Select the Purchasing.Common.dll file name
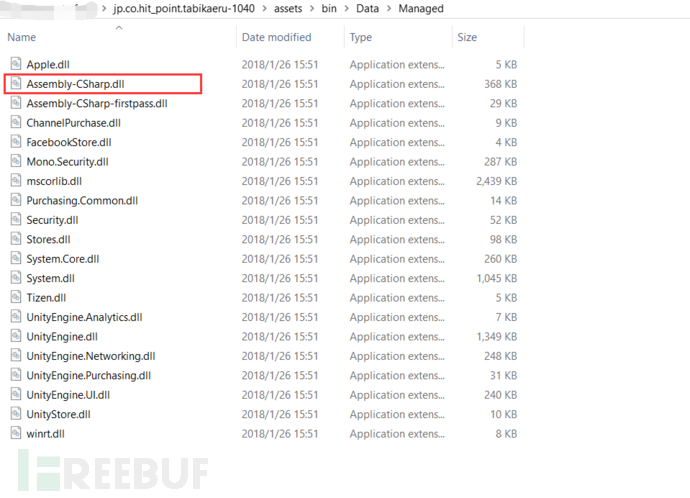The height and width of the screenshot is (498, 690). 82,201
